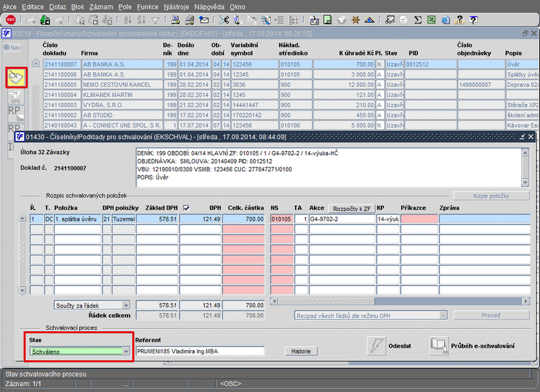
Task: Open the Nápověda menu
Action: pos(209,7)
